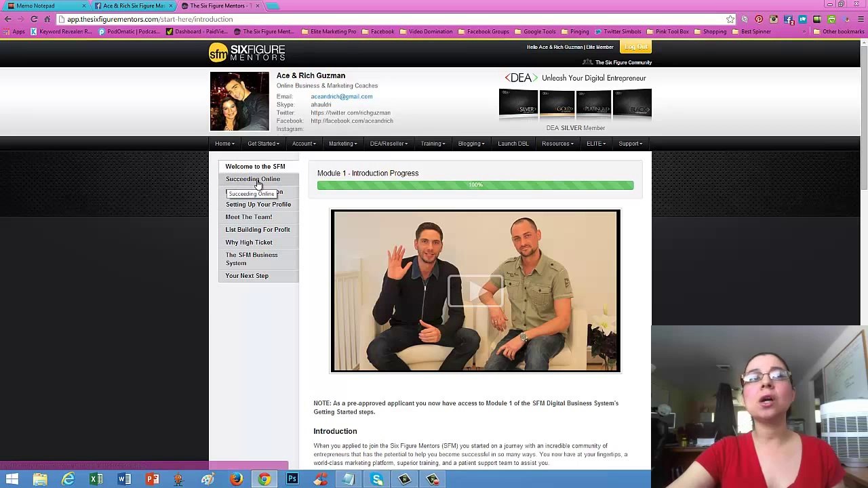Play the introduction video
This screenshot has width=868, height=488.
click(x=475, y=291)
